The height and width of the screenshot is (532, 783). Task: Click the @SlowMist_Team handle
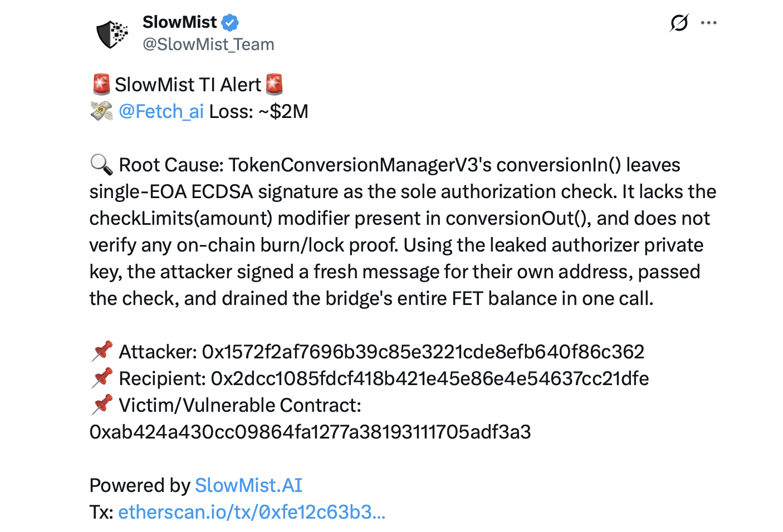(208, 45)
